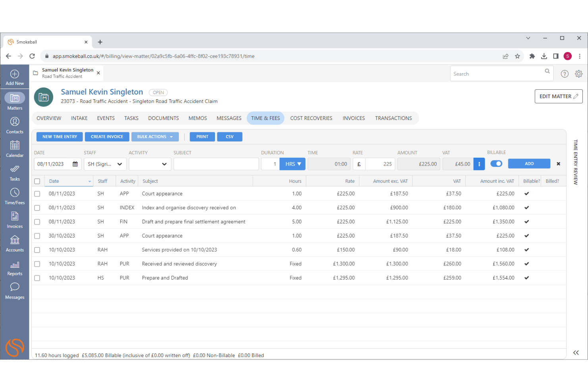
Task: Open the Transactions tab
Action: (393, 118)
